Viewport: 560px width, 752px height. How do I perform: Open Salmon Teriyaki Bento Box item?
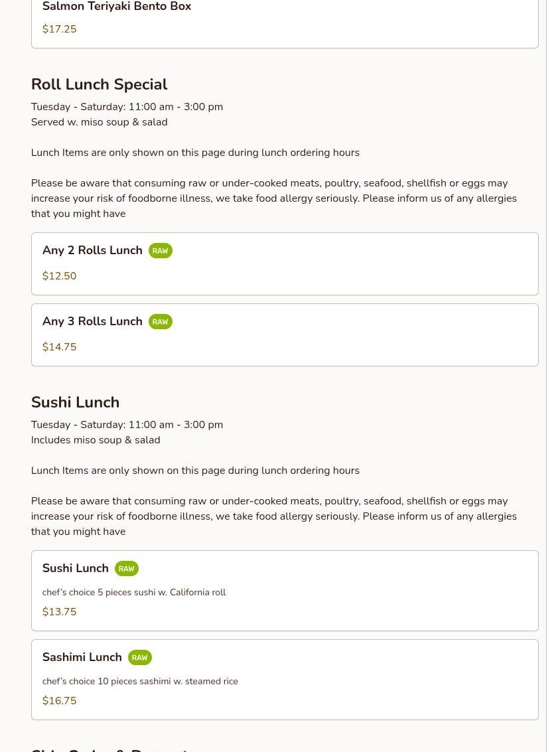click(117, 7)
